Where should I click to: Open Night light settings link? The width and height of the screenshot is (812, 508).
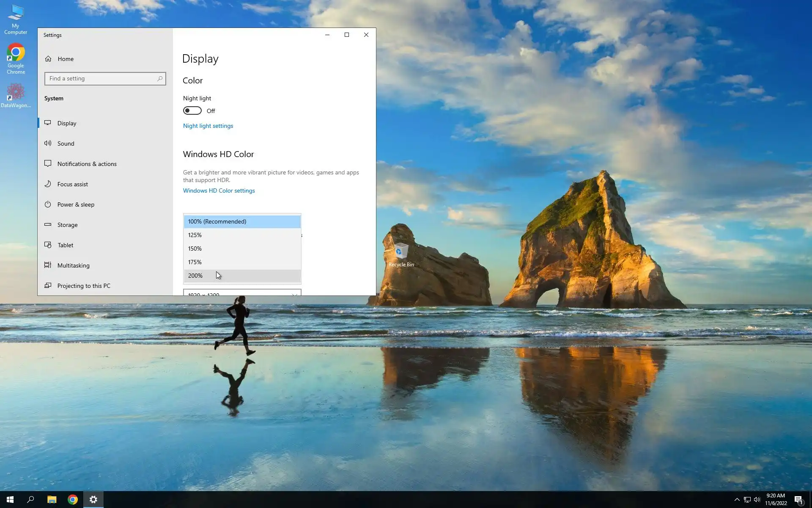(x=208, y=126)
